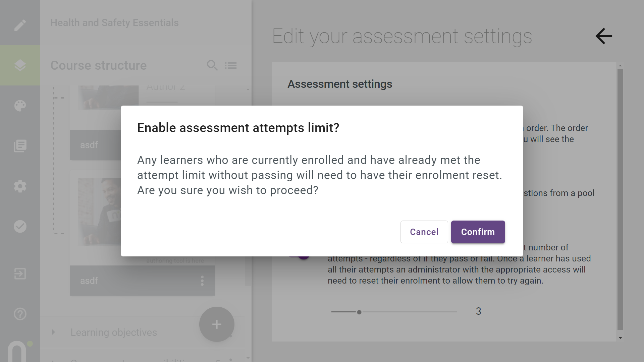
Task: Open the course structure layers icon
Action: point(20,65)
